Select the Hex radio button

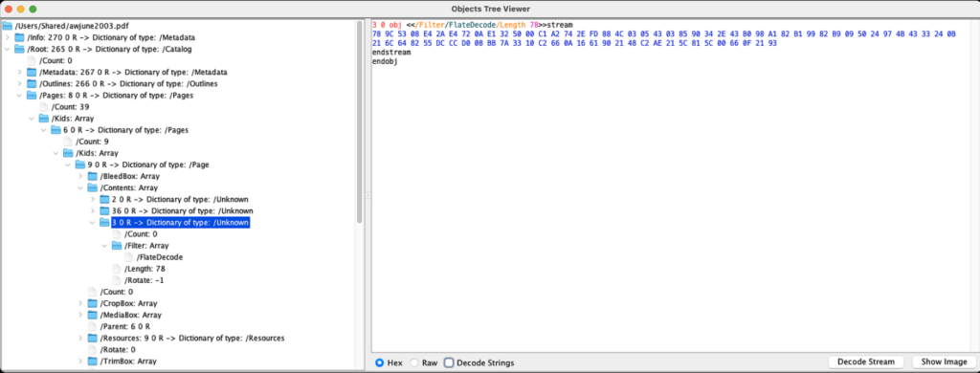point(379,362)
